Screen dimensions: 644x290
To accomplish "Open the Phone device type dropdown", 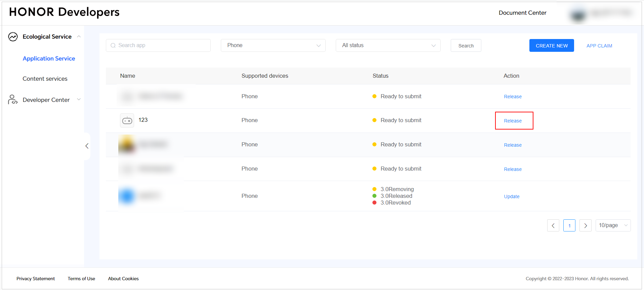I will tap(273, 45).
